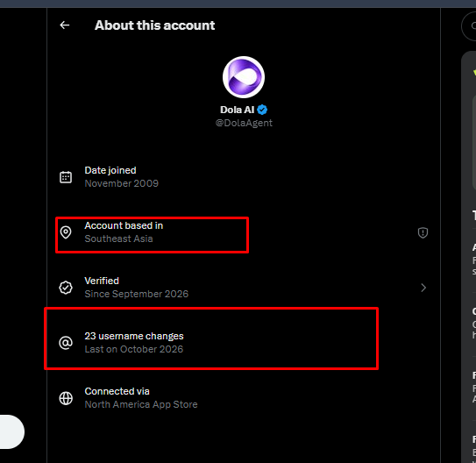The height and width of the screenshot is (463, 476).
Task: Select the 'Connected via' label
Action: click(x=117, y=391)
